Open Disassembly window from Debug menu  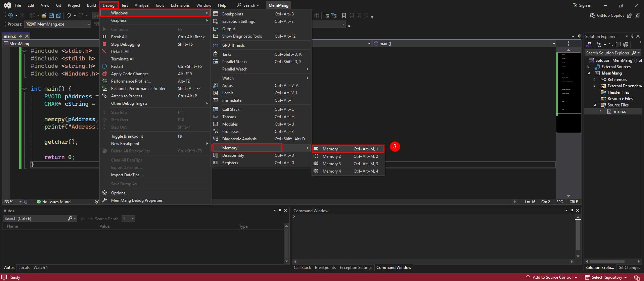(261, 155)
